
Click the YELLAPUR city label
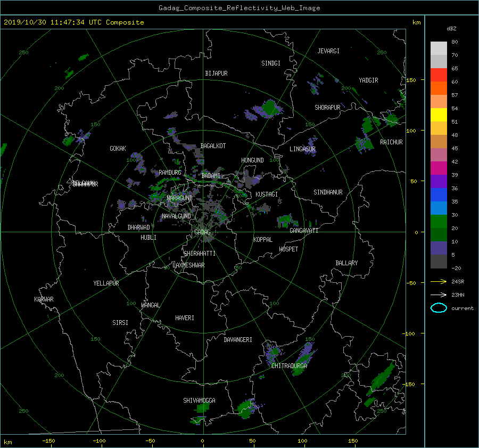106,283
